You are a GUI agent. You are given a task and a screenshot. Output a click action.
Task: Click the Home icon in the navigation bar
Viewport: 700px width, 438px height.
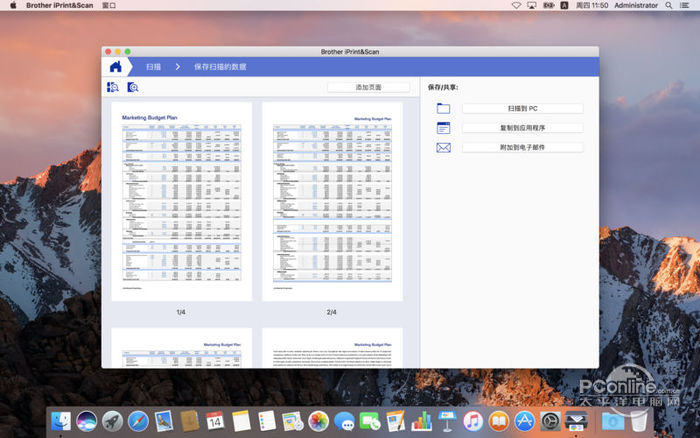116,67
